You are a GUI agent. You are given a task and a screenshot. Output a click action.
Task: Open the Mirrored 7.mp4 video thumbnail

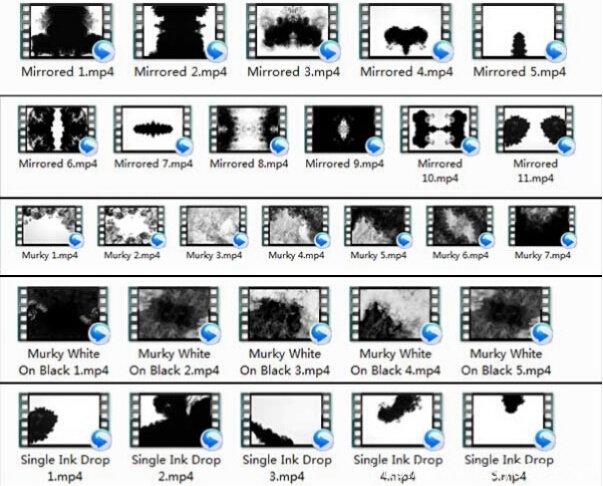pyautogui.click(x=151, y=129)
